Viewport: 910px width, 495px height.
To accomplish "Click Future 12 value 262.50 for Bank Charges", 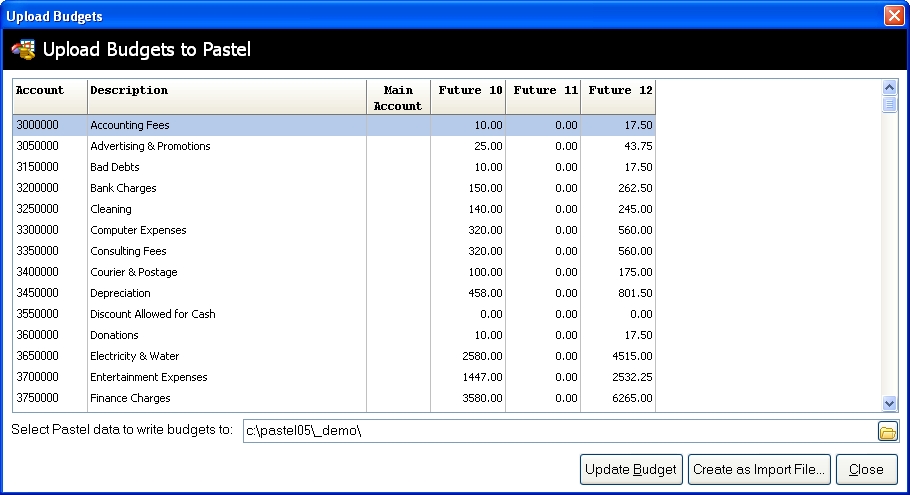I will tap(635, 188).
